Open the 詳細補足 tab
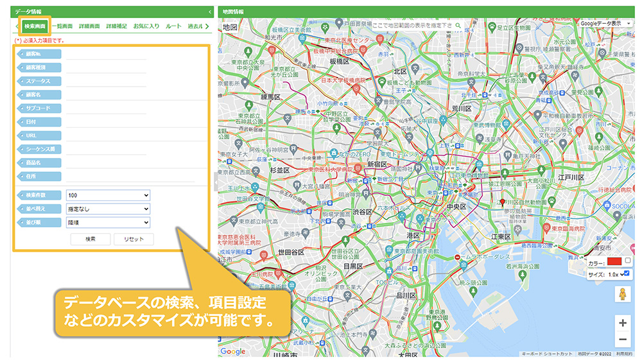This screenshot has width=642, height=364. [117, 26]
